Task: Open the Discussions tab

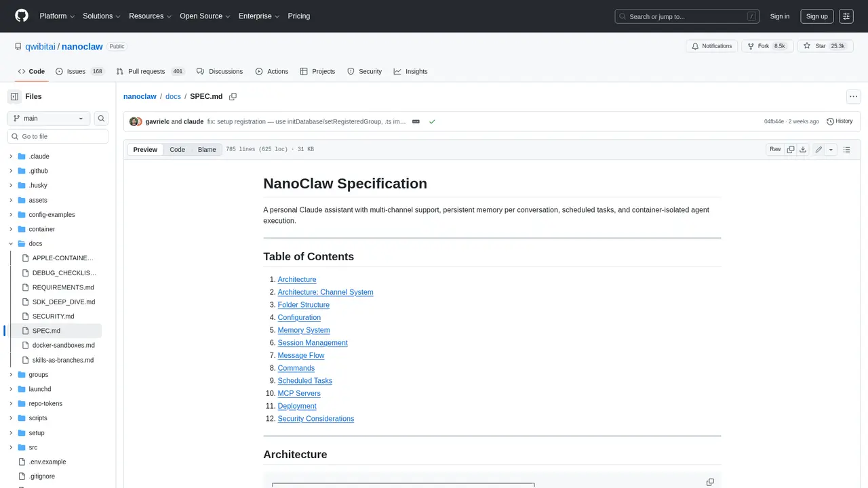Action: click(x=220, y=71)
